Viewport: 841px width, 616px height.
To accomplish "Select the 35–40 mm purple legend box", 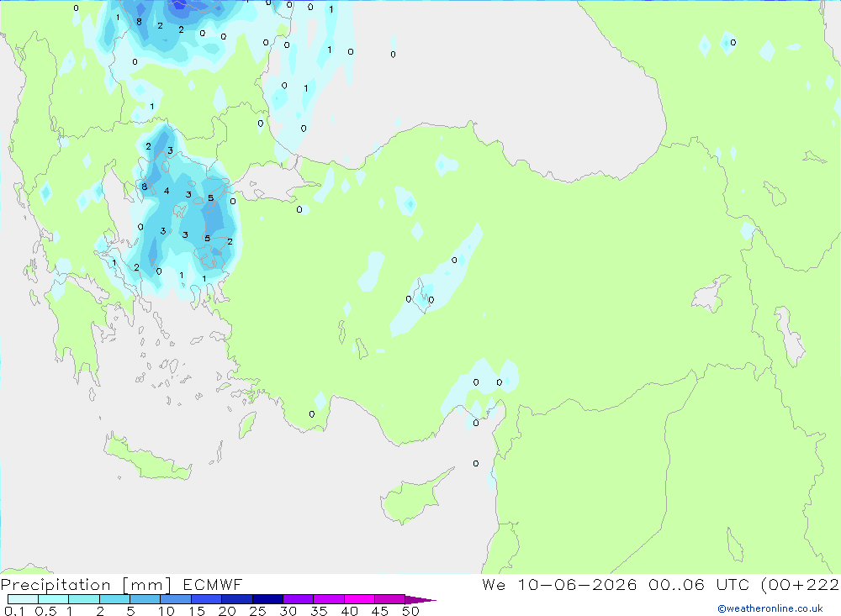I will point(328,599).
